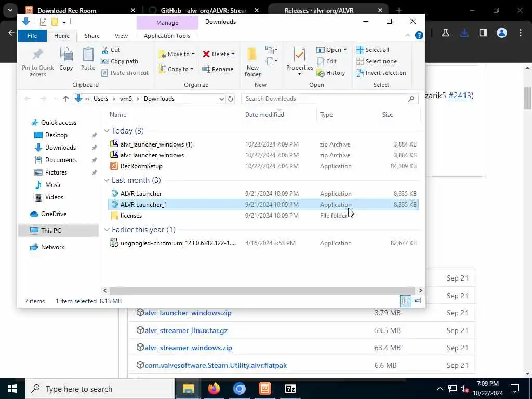Screen dimensions: 532x399
Task: Click the red Delete icon
Action: 206,54
